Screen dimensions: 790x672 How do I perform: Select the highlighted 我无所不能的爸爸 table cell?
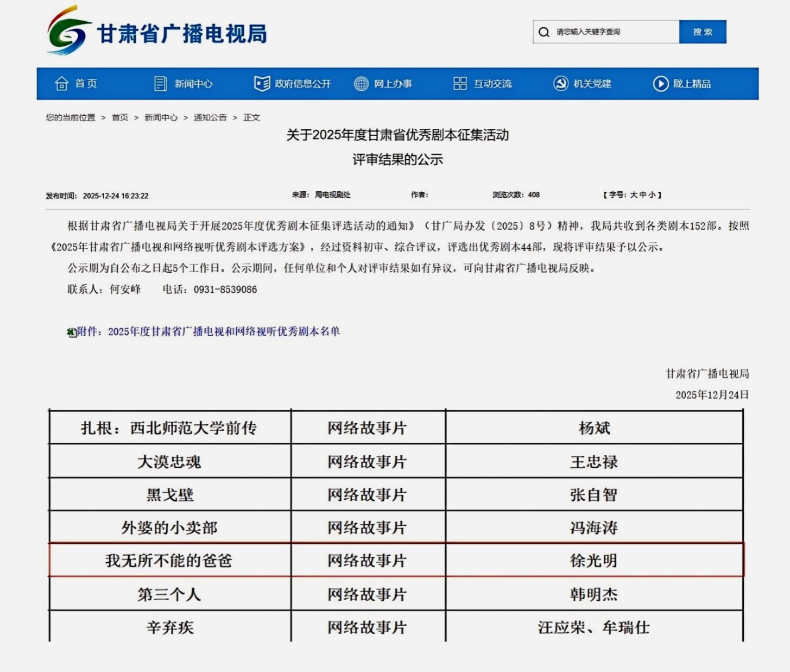[x=169, y=560]
